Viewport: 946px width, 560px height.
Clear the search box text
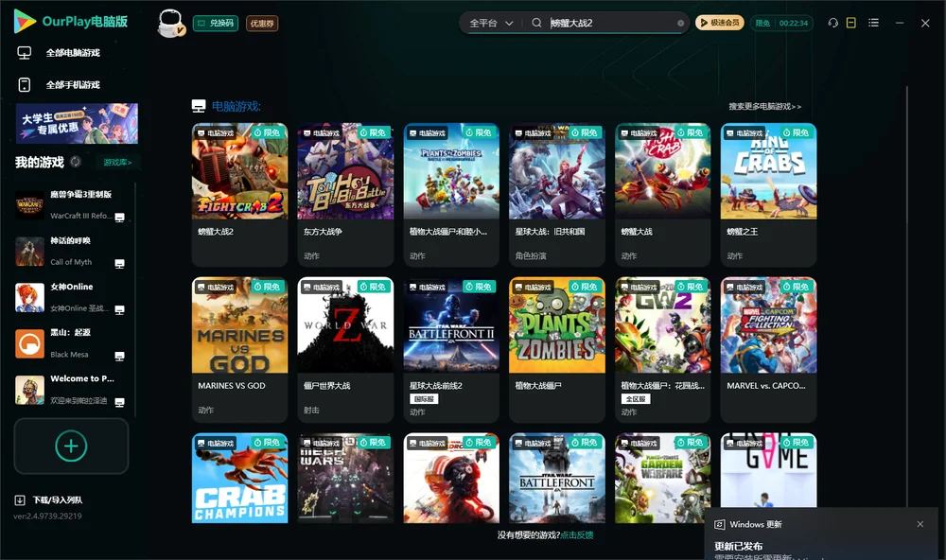680,23
